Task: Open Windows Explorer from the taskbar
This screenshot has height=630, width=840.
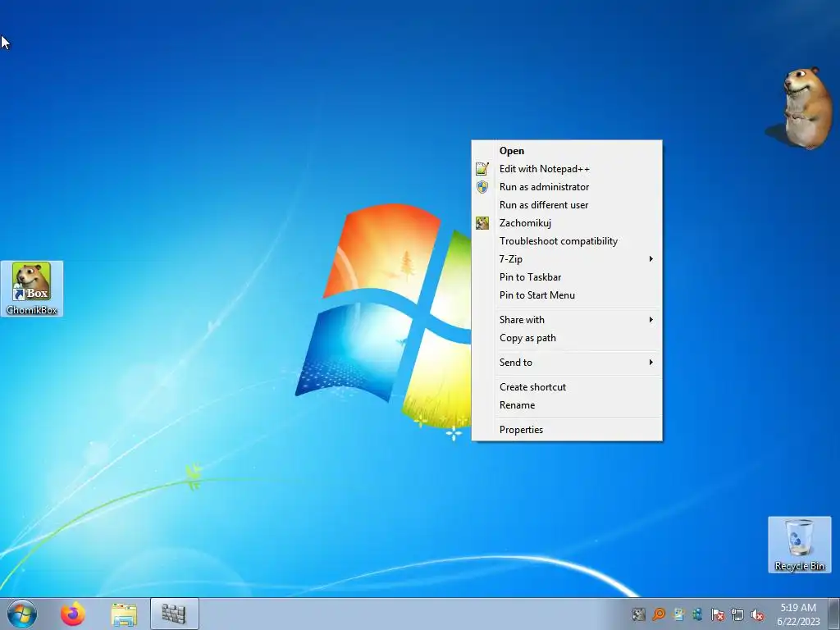Action: coord(124,614)
